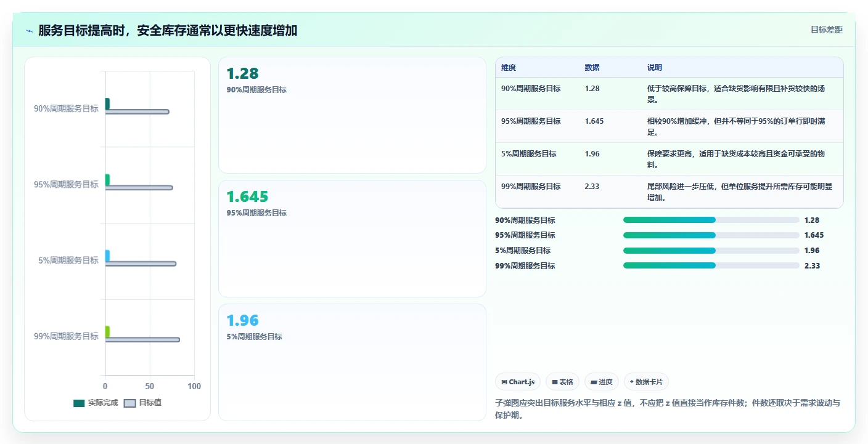Click table cell 1.96 in 5% row
This screenshot has width=868, height=444.
click(592, 154)
